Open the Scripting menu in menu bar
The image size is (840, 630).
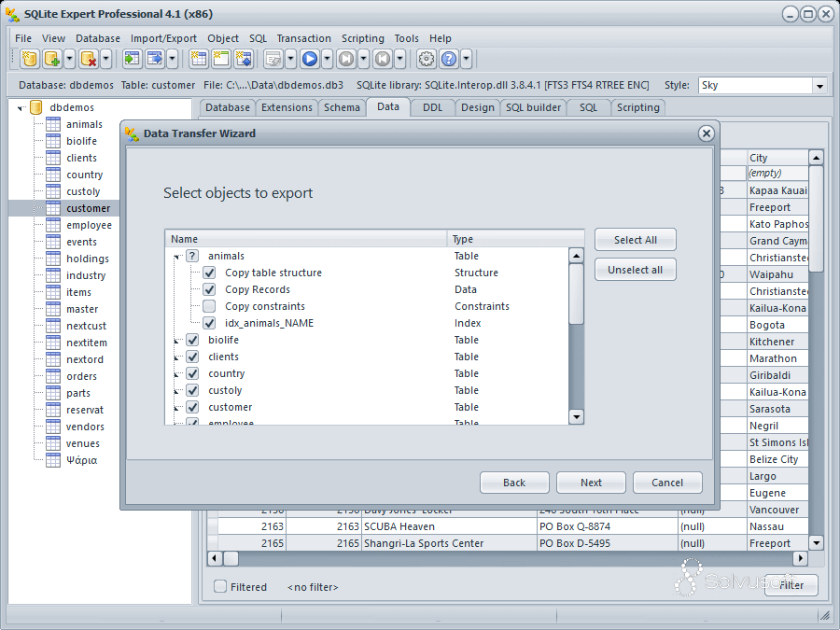[x=363, y=38]
